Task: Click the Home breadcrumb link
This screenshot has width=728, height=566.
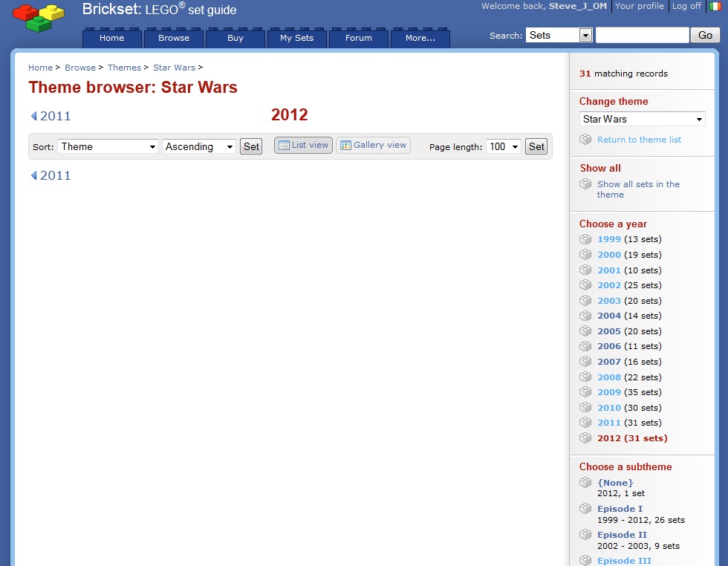Action: (x=40, y=68)
